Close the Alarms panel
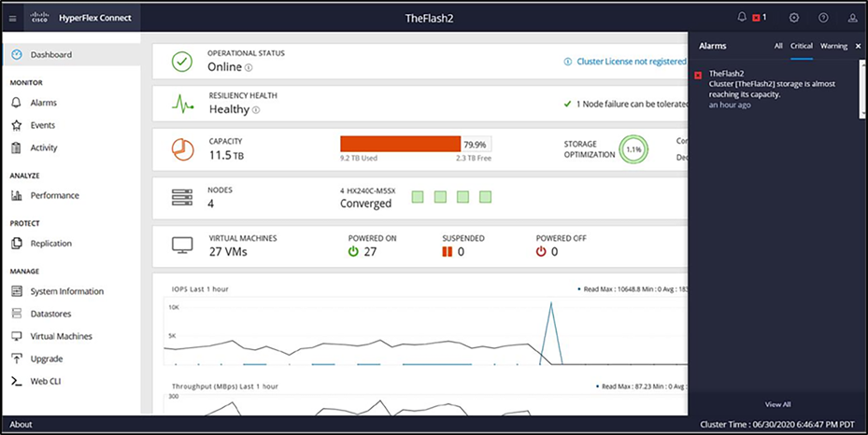868x435 pixels. click(859, 47)
